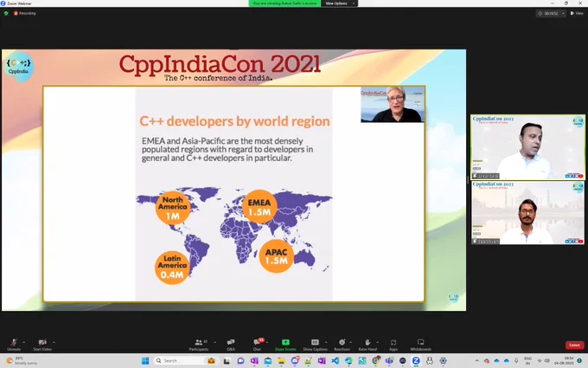
Task: Click the Start Video camera icon
Action: pos(42,344)
